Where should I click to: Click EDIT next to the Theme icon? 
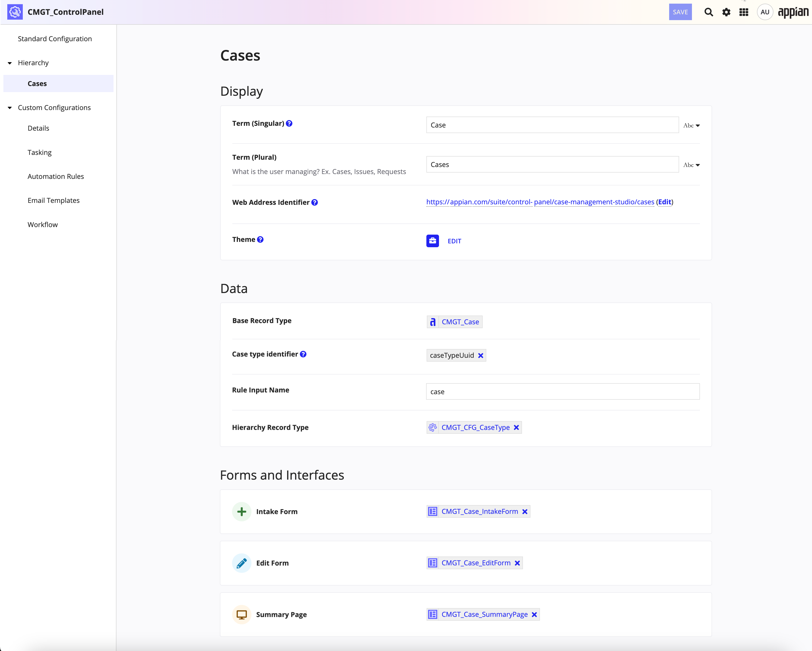click(454, 241)
